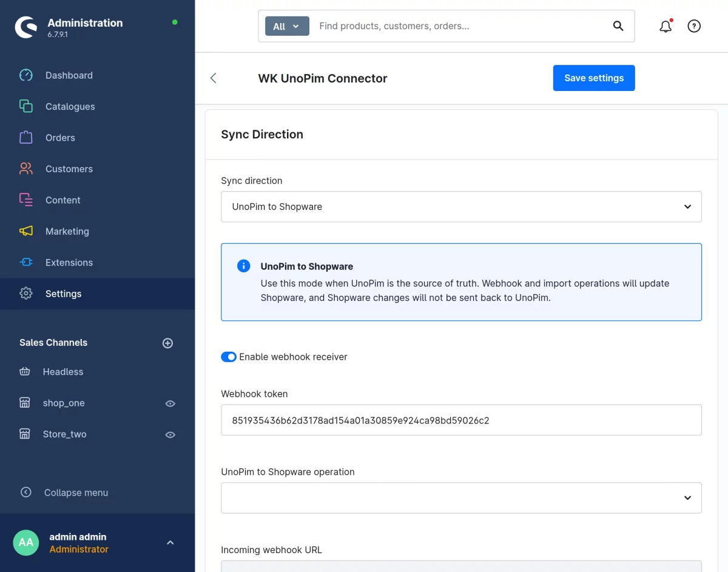Image resolution: width=728 pixels, height=572 pixels.
Task: Go to Orders section
Action: pos(97,138)
